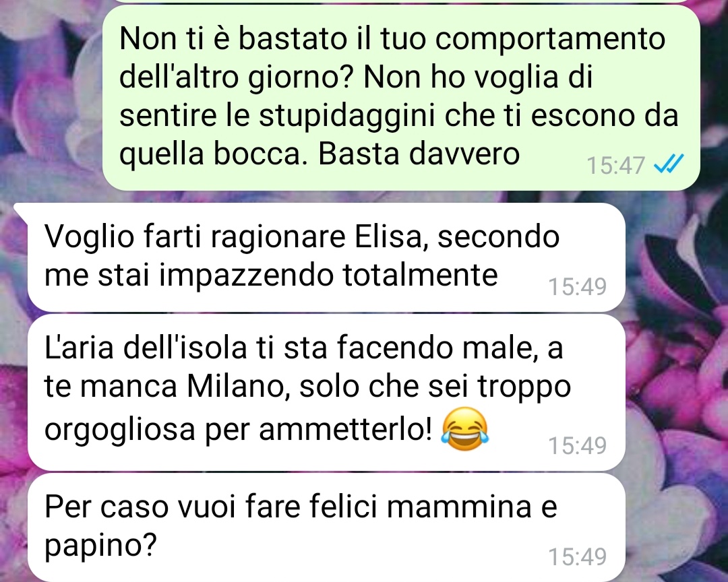Click the word "impazzendo"
Image resolution: width=728 pixels, height=582 pixels.
(247, 276)
